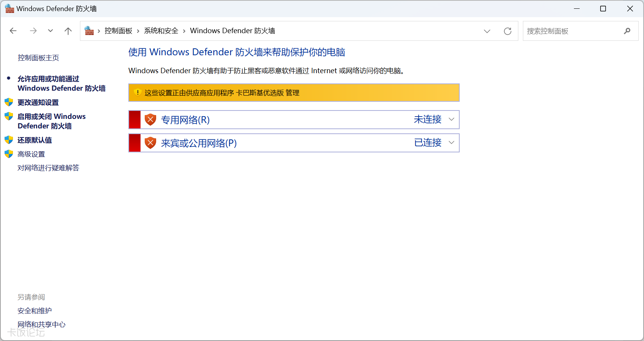
Task: Click shield icon beside 启用或关闭
Action: click(9, 116)
